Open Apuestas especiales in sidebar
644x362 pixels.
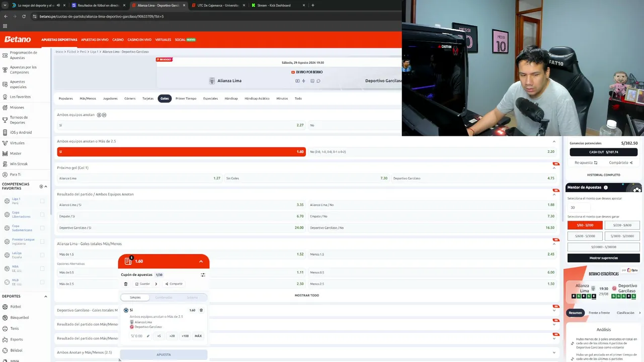18,84
